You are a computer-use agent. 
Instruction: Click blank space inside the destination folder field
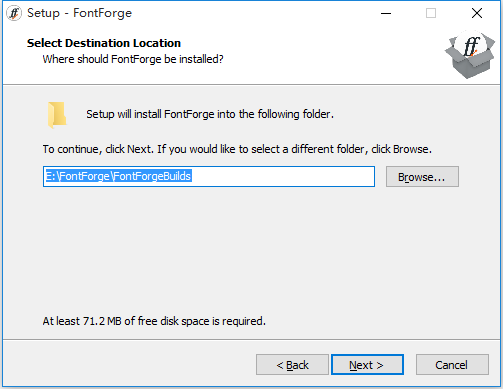(283, 176)
